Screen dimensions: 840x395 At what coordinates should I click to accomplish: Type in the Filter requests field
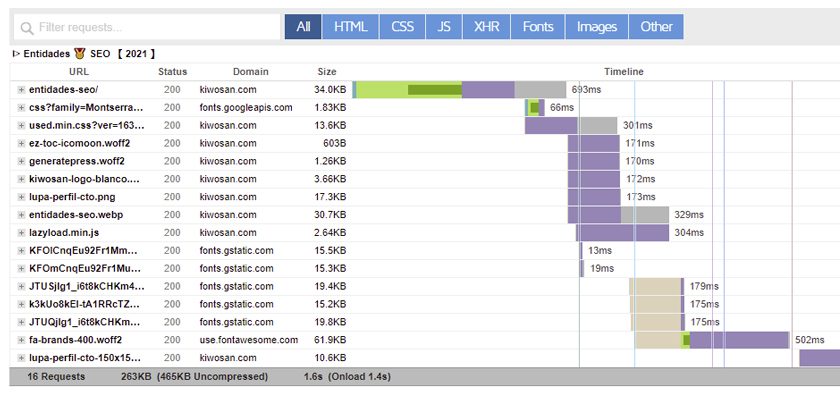click(147, 27)
